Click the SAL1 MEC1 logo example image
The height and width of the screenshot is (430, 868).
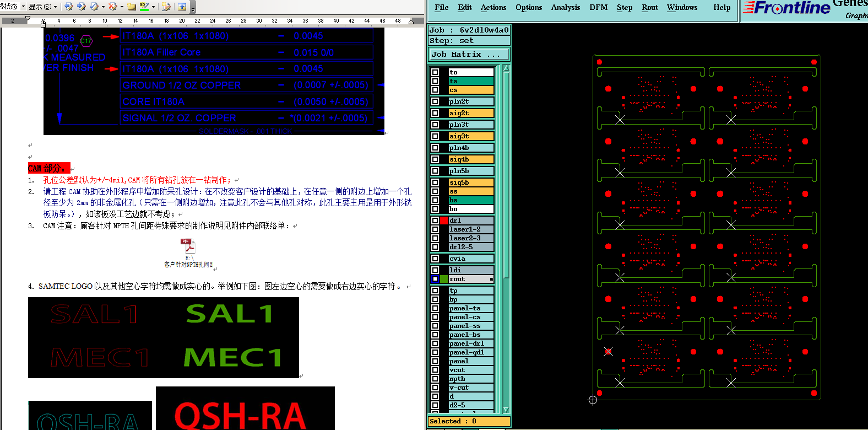pos(164,337)
